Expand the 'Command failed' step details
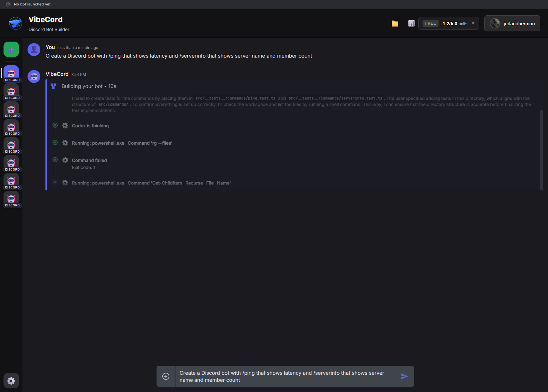The width and height of the screenshot is (548, 392). pos(89,160)
